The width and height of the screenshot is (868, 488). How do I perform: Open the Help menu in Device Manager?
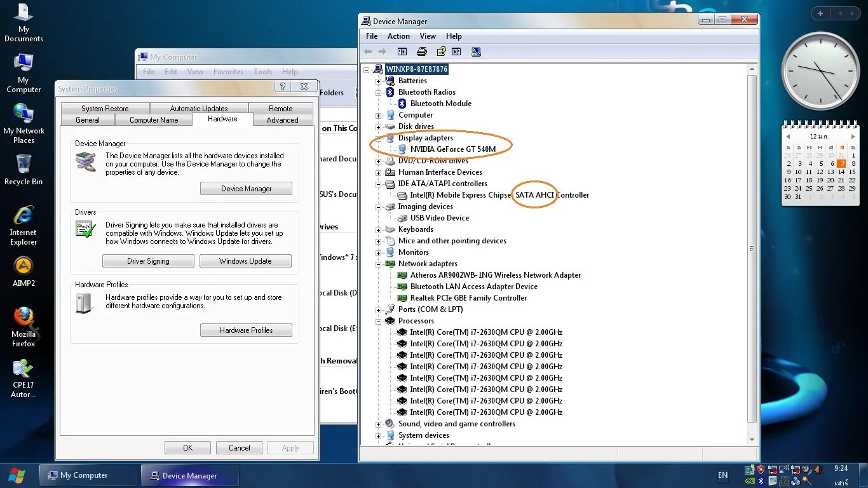[x=454, y=36]
